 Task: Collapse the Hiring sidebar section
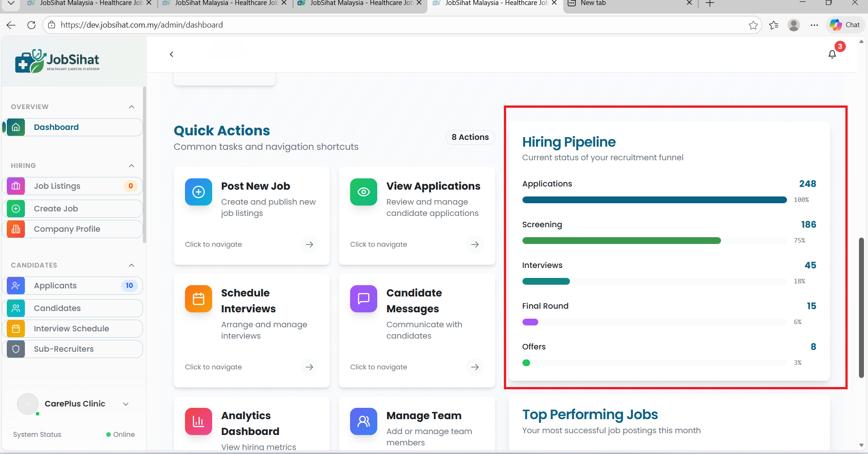132,166
